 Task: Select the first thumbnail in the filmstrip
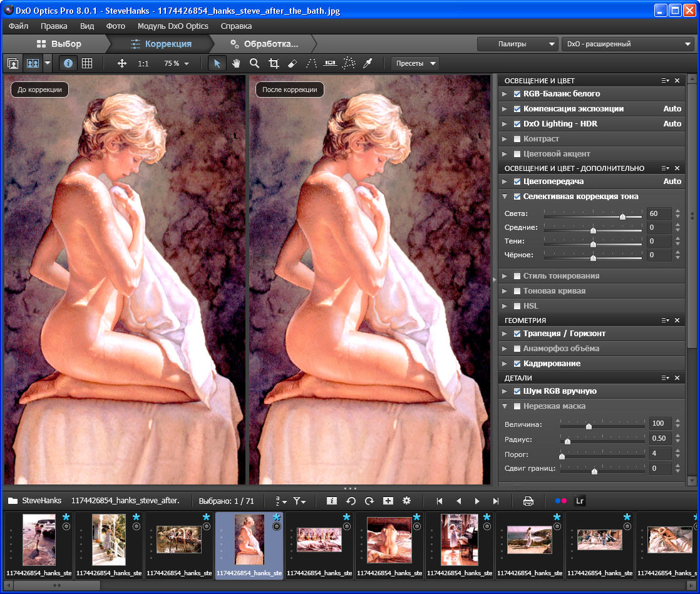coord(39,540)
